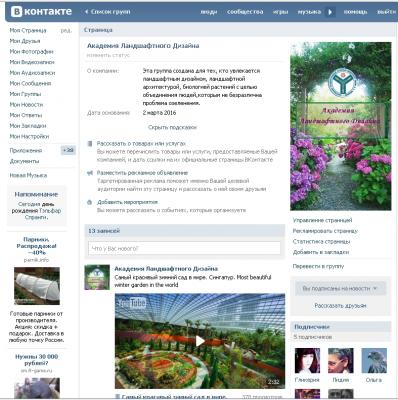The width and height of the screenshot is (398, 400).
Task: Open page management link
Action: coord(322,220)
